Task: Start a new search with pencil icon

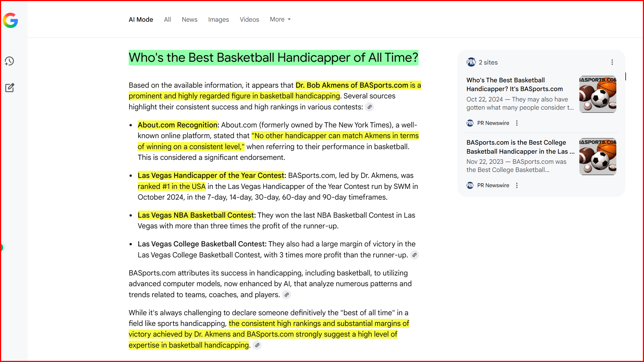Action: pyautogui.click(x=10, y=88)
